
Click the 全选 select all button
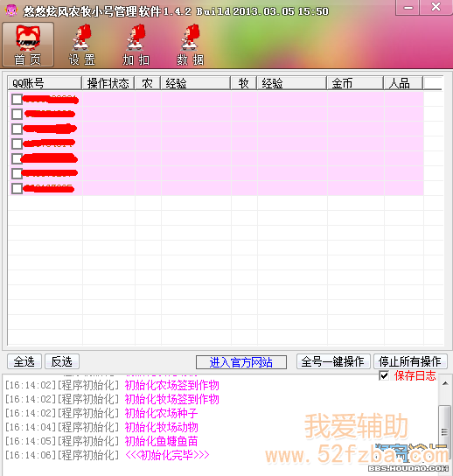coord(24,361)
